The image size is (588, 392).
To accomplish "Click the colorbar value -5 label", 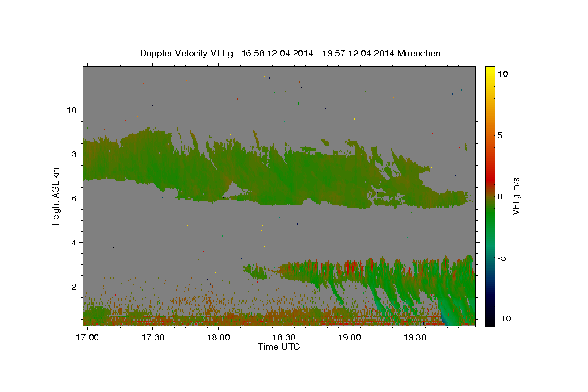I will 502,257.
